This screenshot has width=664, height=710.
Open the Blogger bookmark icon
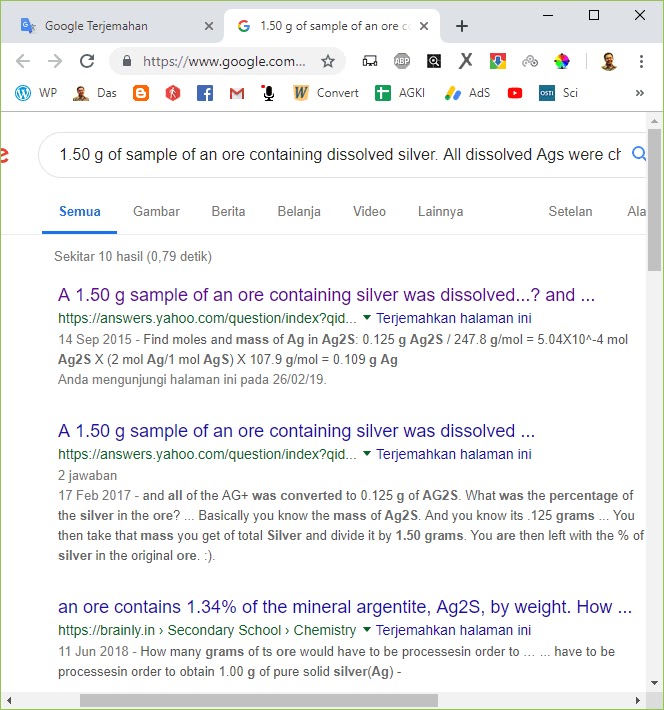point(141,93)
